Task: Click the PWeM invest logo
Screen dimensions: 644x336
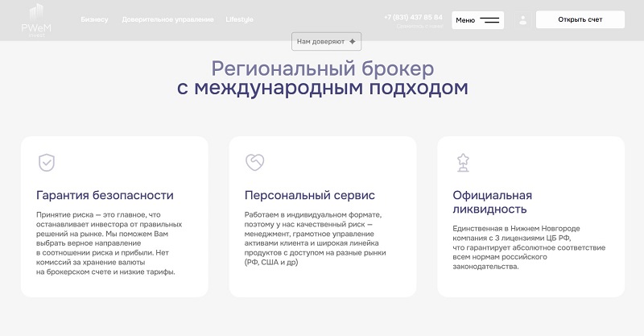Action: click(x=36, y=20)
